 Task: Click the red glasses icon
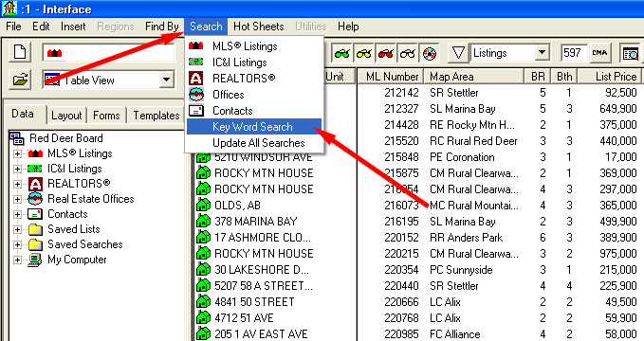(x=386, y=53)
